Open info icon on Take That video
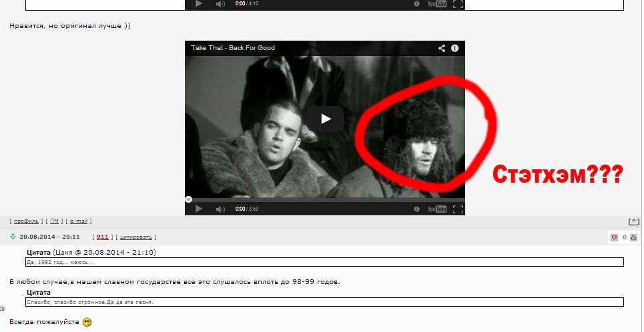The width and height of the screenshot is (644, 332). tap(454, 48)
